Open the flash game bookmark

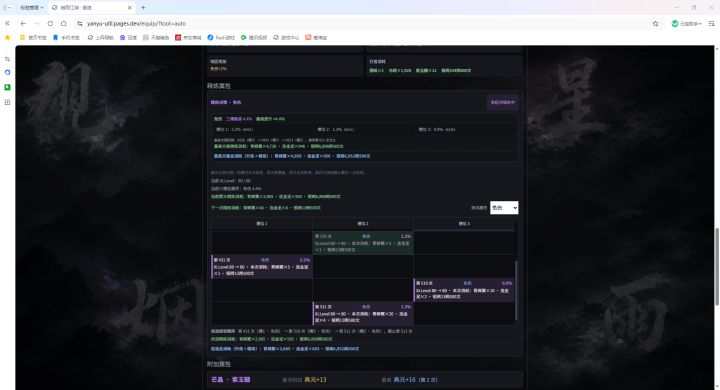(x=221, y=38)
